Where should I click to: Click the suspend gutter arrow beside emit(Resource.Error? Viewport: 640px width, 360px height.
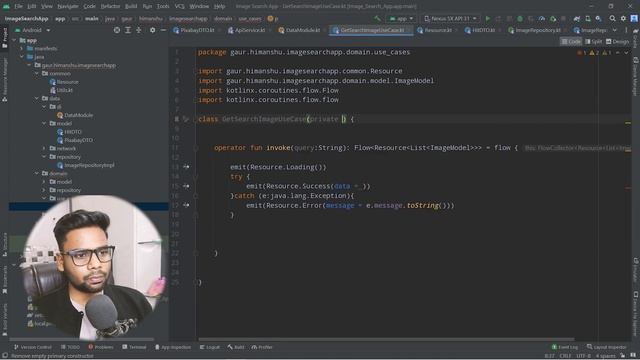click(186, 205)
